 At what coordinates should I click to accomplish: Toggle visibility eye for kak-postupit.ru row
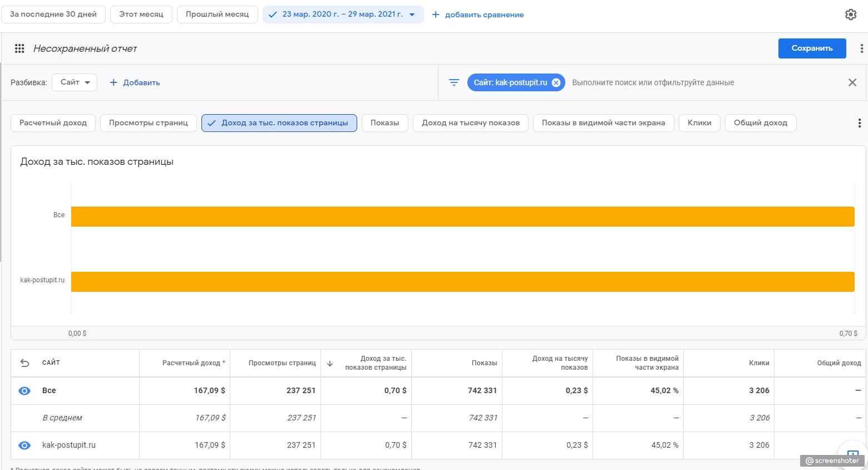pos(24,445)
